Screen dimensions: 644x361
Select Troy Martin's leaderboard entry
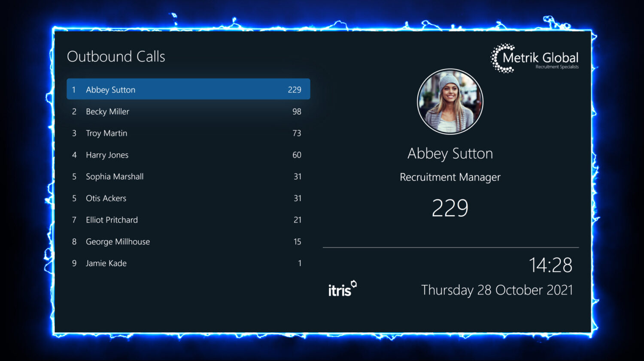point(188,133)
